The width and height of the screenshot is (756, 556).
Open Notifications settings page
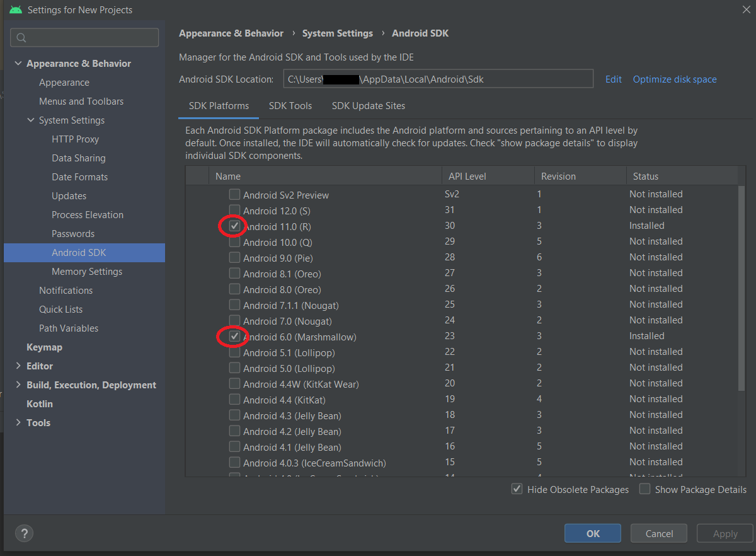pos(66,291)
